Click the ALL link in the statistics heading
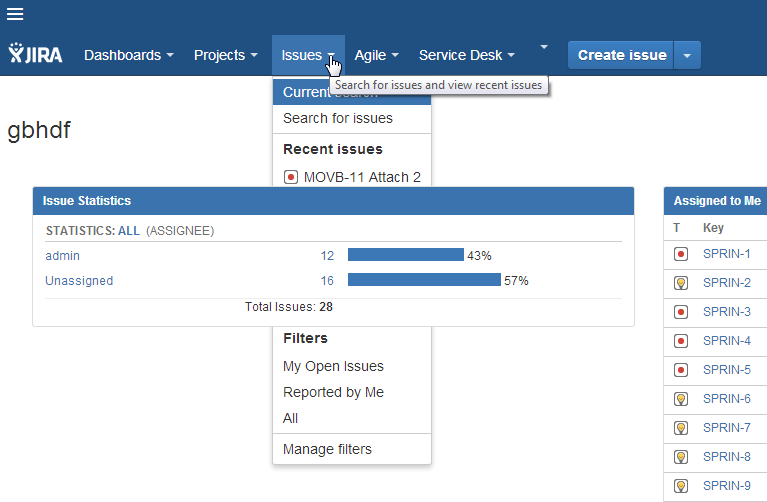The width and height of the screenshot is (767, 502). (129, 231)
